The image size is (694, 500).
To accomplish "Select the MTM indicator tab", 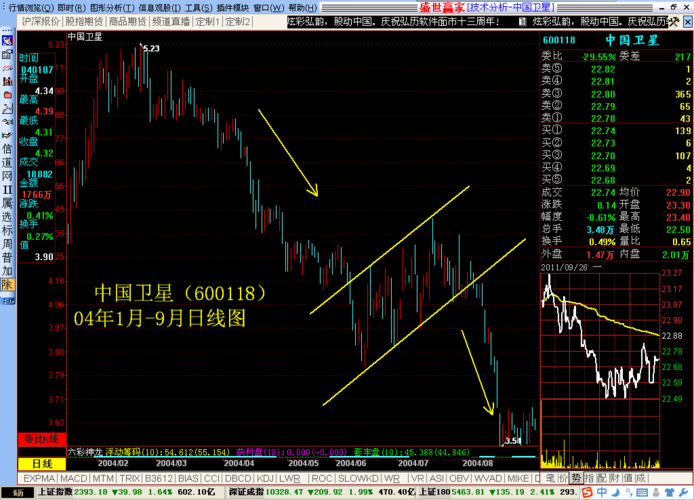I will point(103,479).
